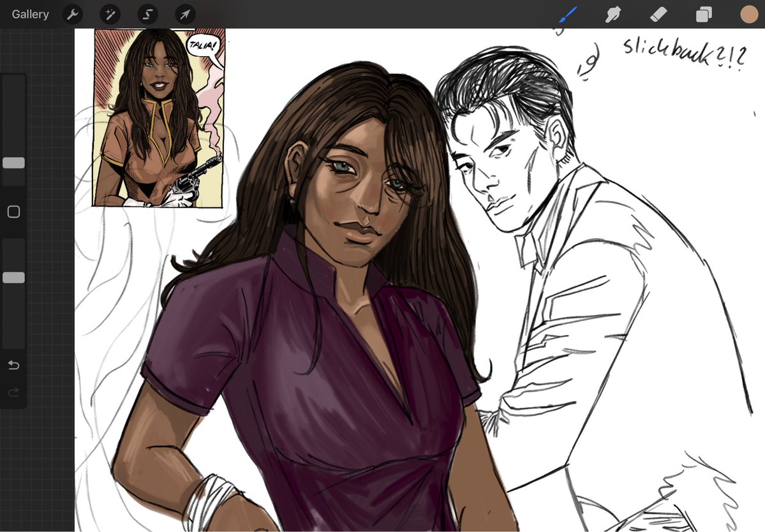Redo the last undone stroke
Screen dimensions: 765x532
click(13, 392)
